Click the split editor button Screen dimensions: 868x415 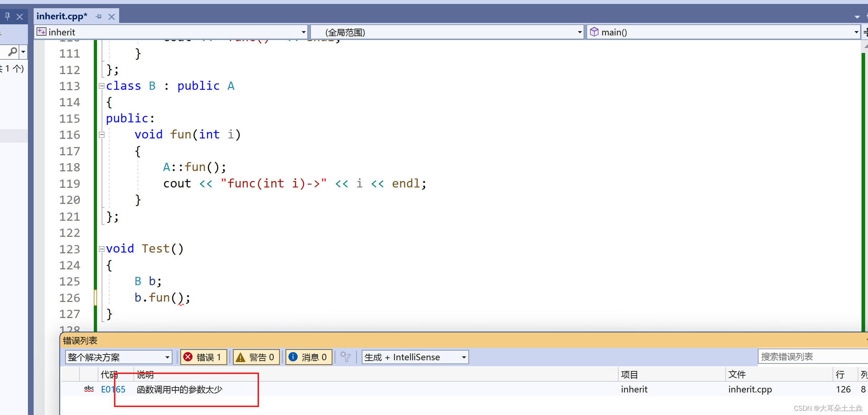point(865,32)
